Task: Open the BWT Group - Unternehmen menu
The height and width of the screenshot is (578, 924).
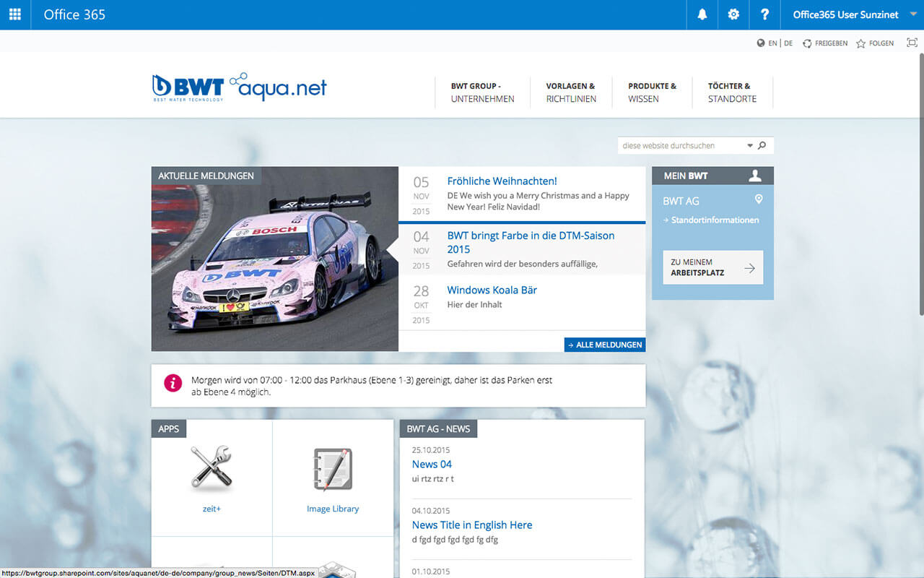Action: click(482, 92)
